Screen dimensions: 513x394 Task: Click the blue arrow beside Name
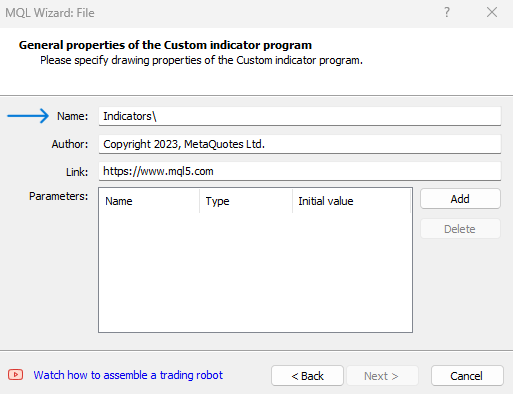pos(28,116)
